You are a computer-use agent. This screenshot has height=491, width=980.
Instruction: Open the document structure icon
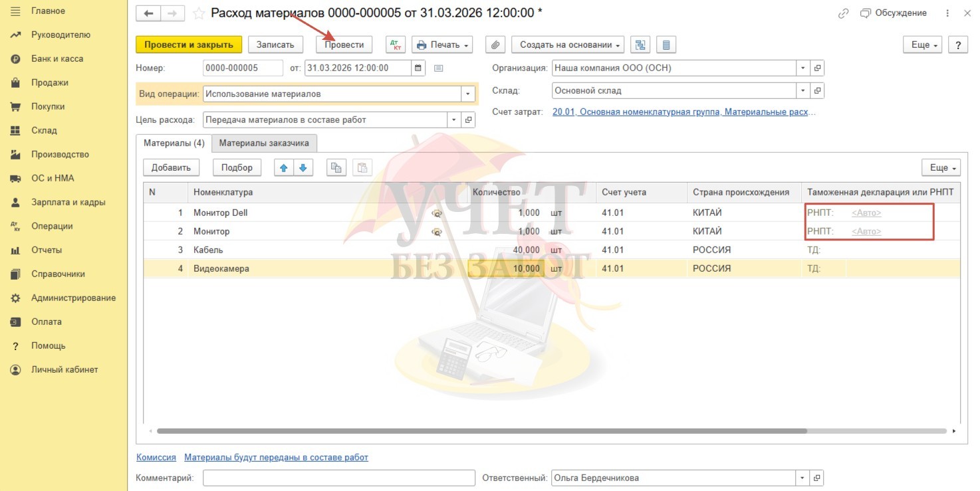(x=640, y=45)
